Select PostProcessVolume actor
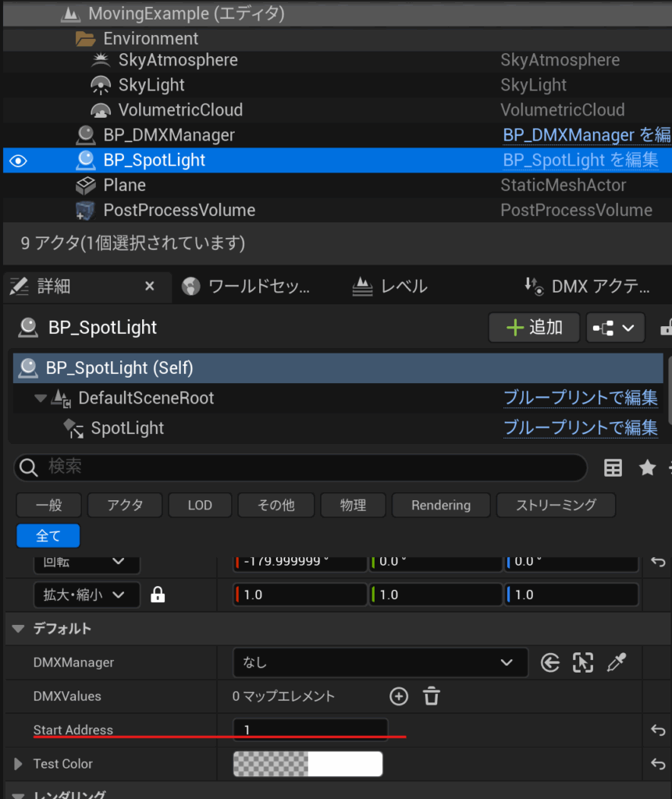The height and width of the screenshot is (799, 672). click(337, 211)
